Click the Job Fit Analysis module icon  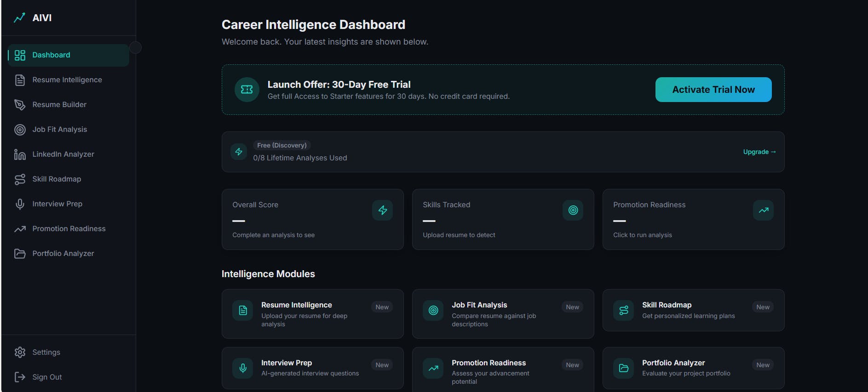pos(433,311)
